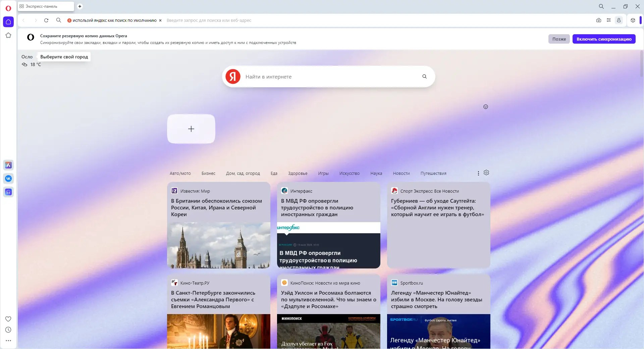The height and width of the screenshot is (349, 644).
Task: Open the extensions cube icon
Action: [633, 20]
